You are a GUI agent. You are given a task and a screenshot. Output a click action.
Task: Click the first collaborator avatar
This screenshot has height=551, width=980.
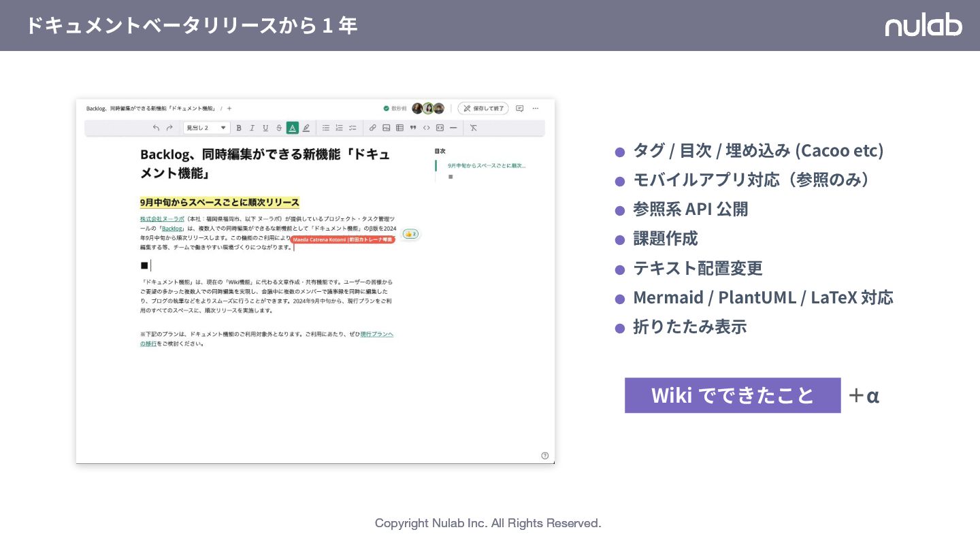[417, 108]
